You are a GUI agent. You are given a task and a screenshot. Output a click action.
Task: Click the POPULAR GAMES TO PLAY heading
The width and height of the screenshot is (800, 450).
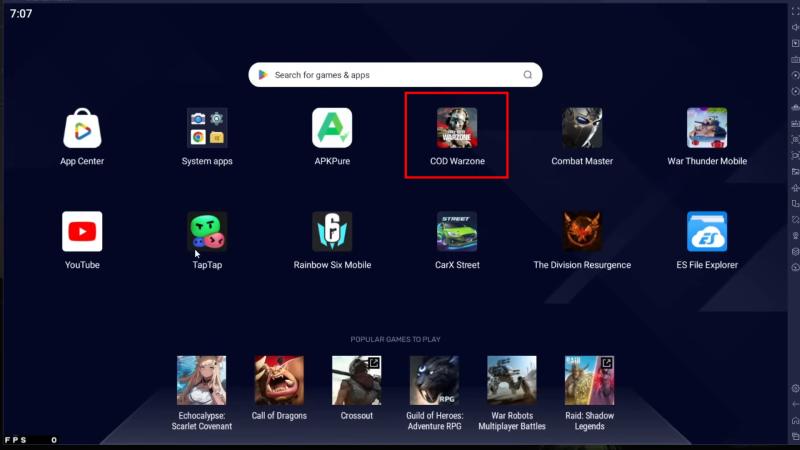click(x=395, y=339)
